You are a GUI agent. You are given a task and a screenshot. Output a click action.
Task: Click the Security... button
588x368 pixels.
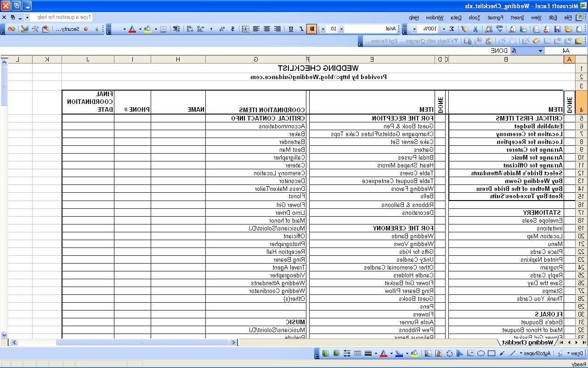[x=68, y=29]
